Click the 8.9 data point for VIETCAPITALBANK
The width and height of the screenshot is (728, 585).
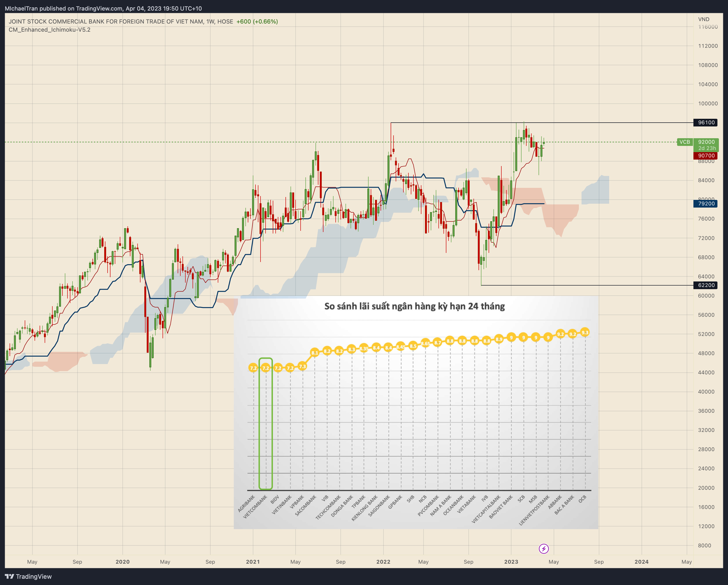[x=499, y=339]
